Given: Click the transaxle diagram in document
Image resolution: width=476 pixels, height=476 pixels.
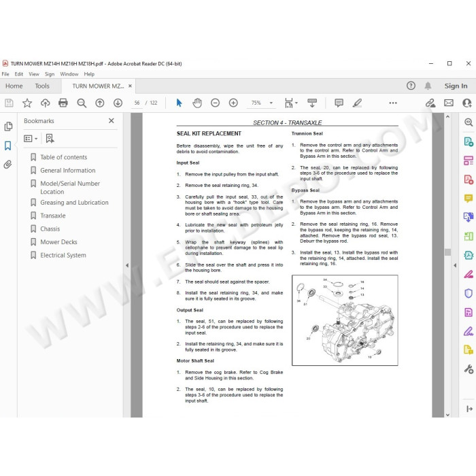Looking at the screenshot, I should point(345,320).
